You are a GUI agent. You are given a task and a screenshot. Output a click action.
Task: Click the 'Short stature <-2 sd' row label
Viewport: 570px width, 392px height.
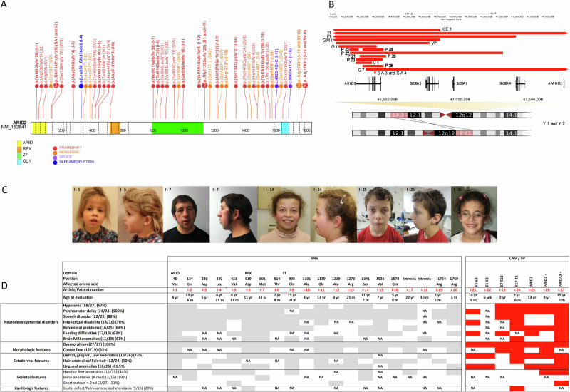tap(90, 383)
